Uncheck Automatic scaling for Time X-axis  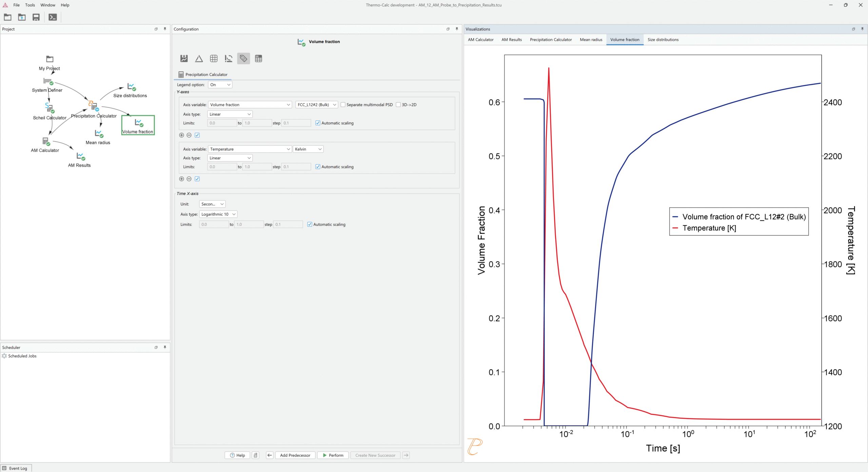(x=310, y=224)
